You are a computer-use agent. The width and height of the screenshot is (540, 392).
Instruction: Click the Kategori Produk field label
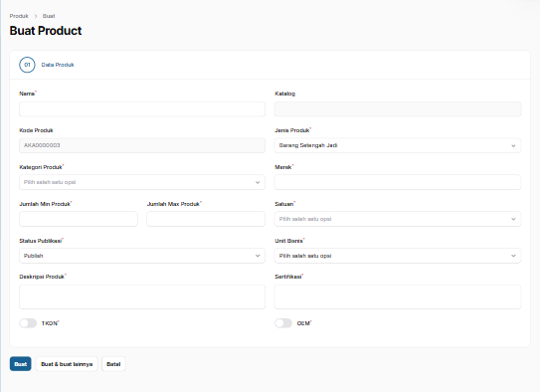click(41, 167)
